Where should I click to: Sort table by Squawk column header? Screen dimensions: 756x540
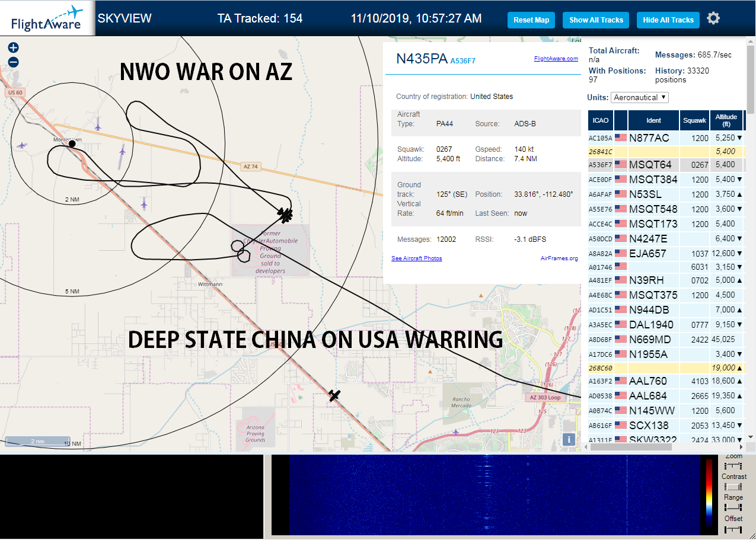(x=694, y=120)
